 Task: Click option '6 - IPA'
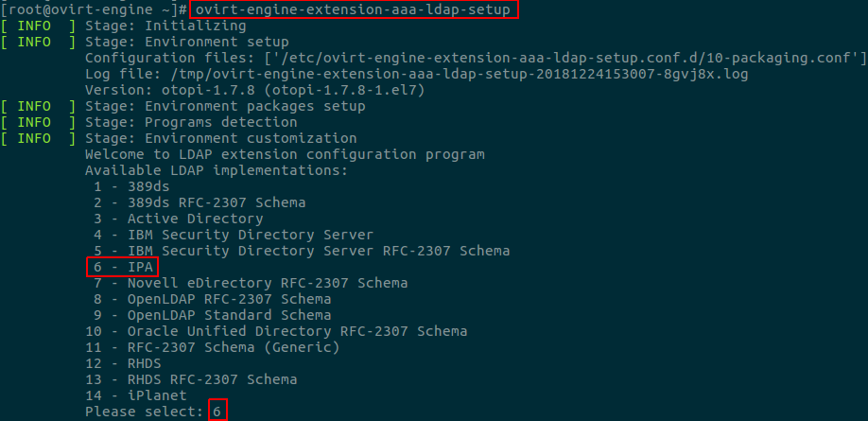[x=123, y=267]
